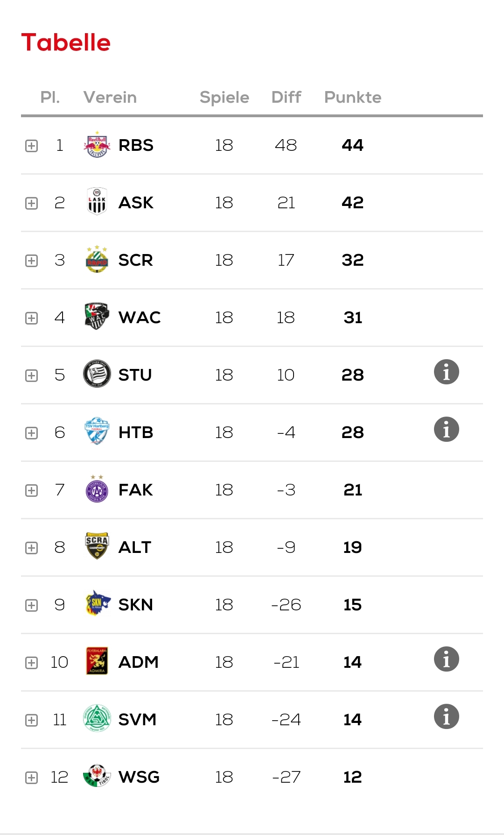Click the WAC club logo
Image resolution: width=504 pixels, height=835 pixels.
pyautogui.click(x=97, y=317)
